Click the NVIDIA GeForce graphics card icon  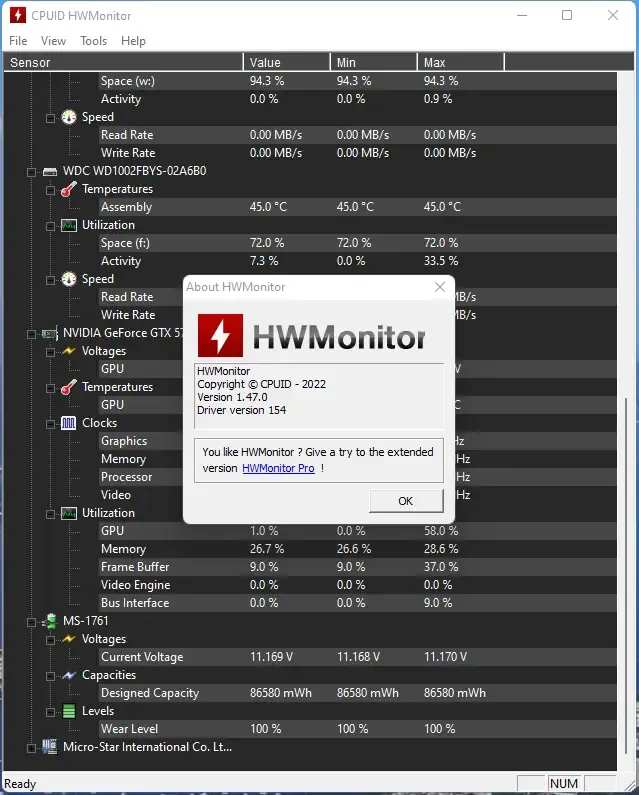click(x=50, y=333)
